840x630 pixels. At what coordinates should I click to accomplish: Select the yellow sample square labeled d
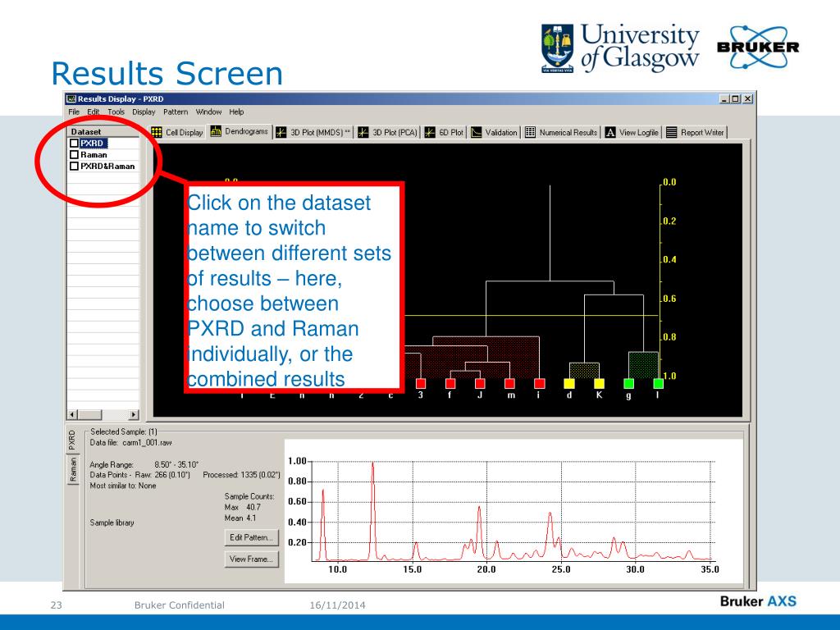tap(569, 384)
